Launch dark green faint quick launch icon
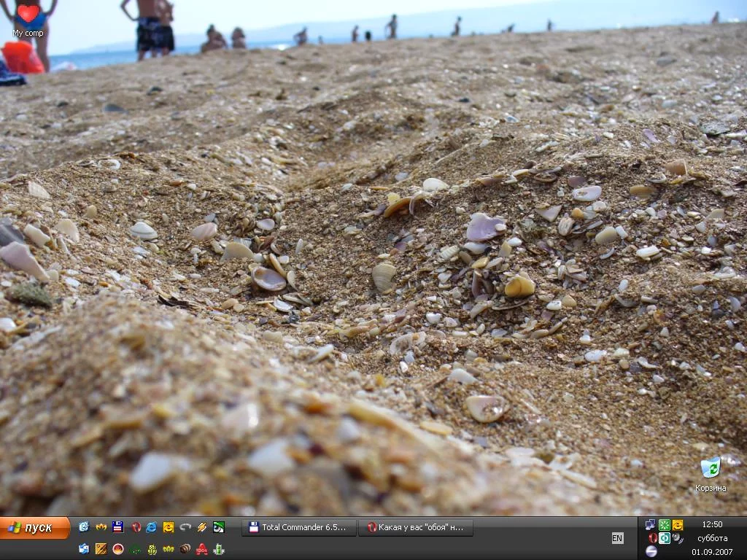 coord(135,550)
